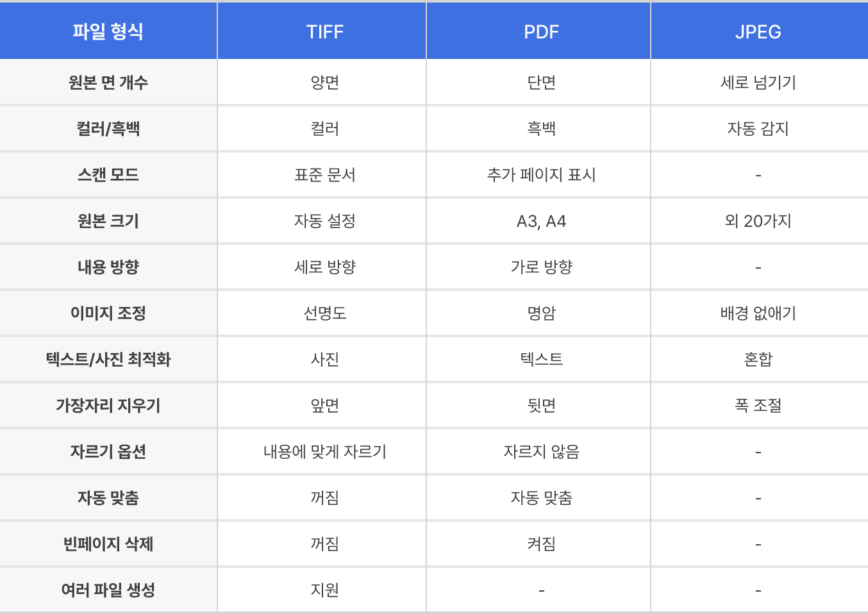Select the 자동 감지 cell
The height and width of the screenshot is (614, 868).
tap(758, 129)
